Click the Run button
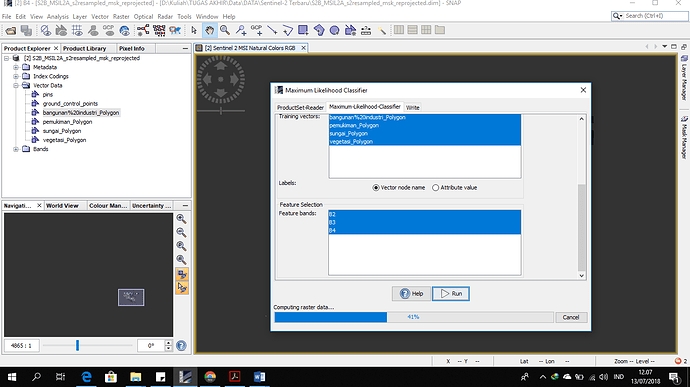The height and width of the screenshot is (387, 690). 451,294
